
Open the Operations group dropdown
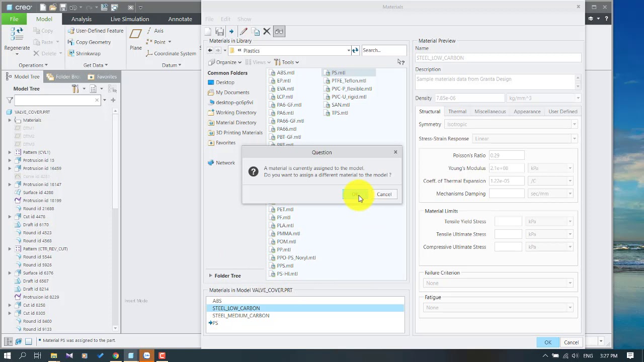coord(33,65)
